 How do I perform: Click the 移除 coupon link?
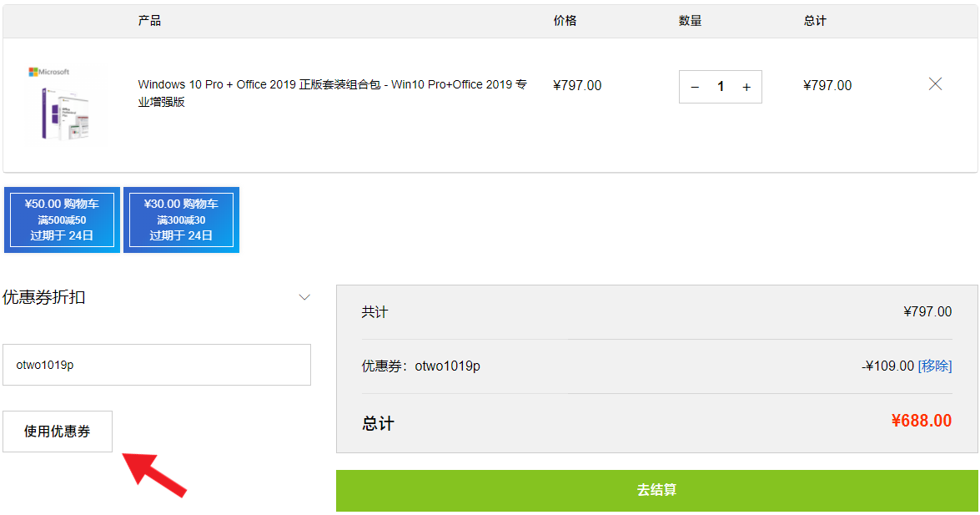tap(935, 366)
